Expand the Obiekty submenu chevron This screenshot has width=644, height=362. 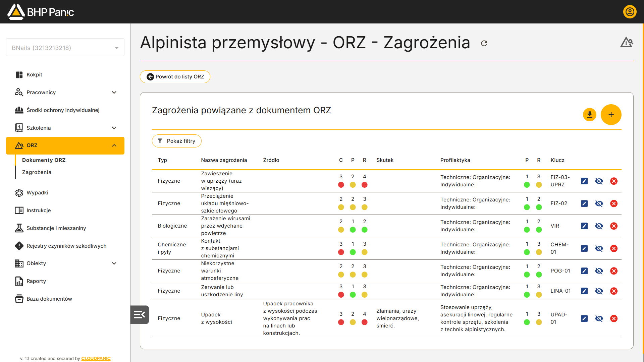tap(114, 263)
